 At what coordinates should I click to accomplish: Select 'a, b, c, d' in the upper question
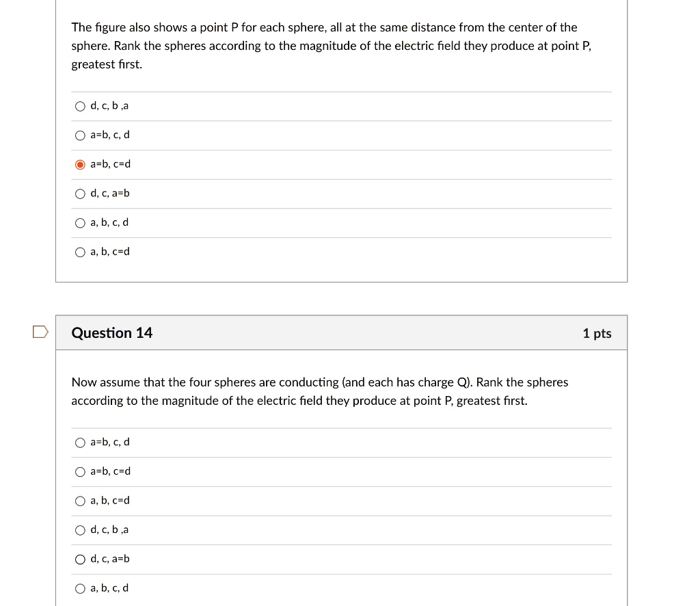[81, 223]
